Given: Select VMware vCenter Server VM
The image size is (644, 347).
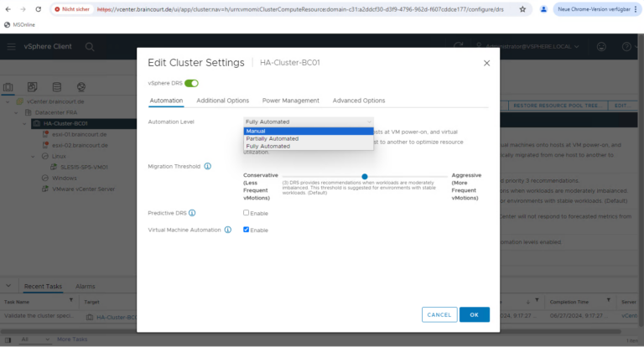Looking at the screenshot, I should tap(83, 189).
